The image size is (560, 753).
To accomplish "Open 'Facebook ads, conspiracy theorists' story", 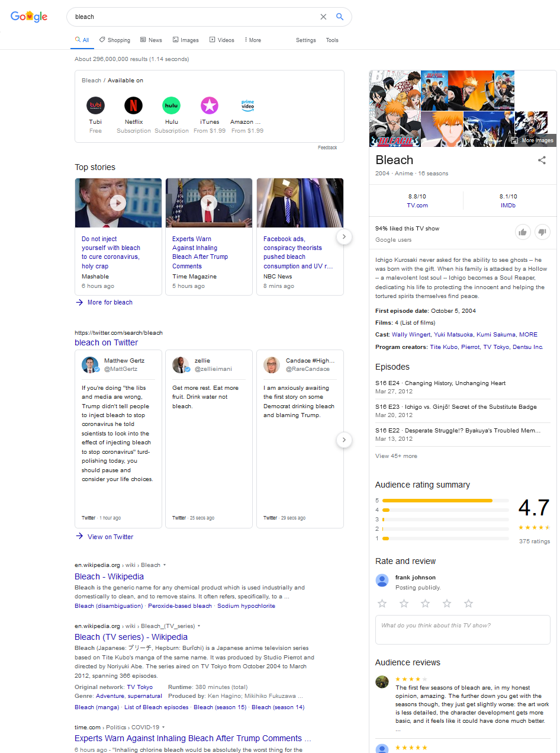I will [x=298, y=252].
